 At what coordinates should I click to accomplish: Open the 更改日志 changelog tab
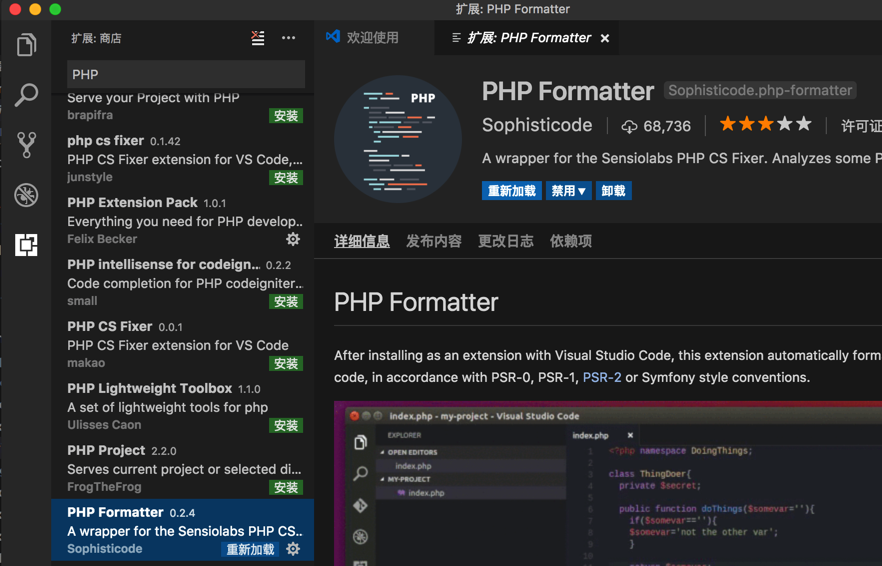click(506, 241)
